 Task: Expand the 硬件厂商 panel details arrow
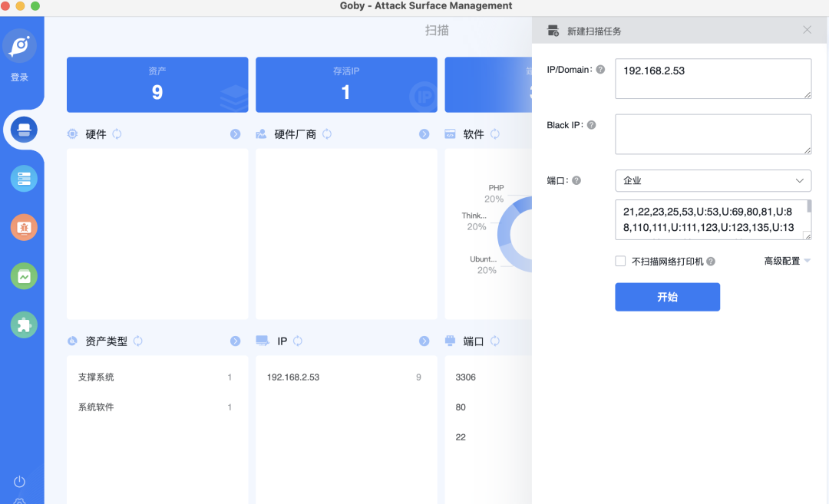pos(424,133)
